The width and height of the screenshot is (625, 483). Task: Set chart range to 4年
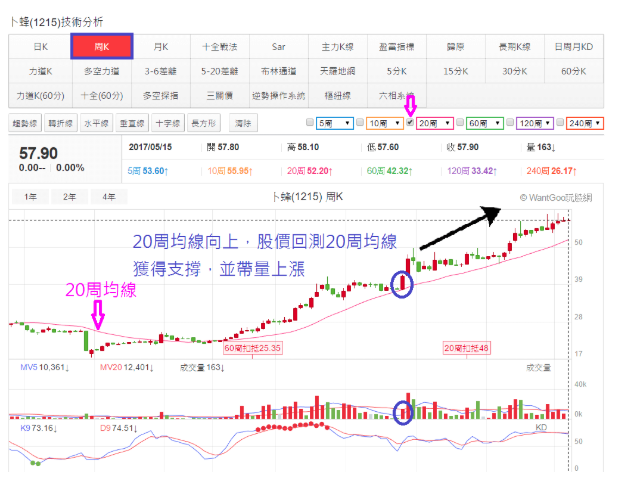pos(109,197)
